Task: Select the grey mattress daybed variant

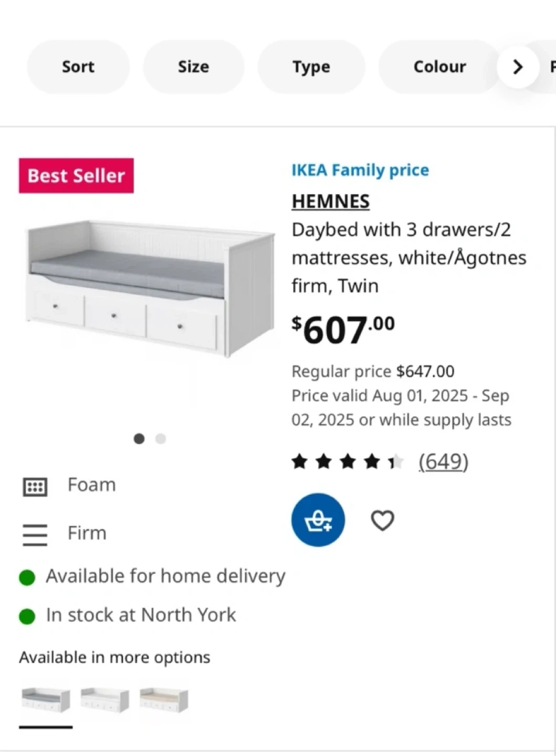Action: pyautogui.click(x=46, y=700)
